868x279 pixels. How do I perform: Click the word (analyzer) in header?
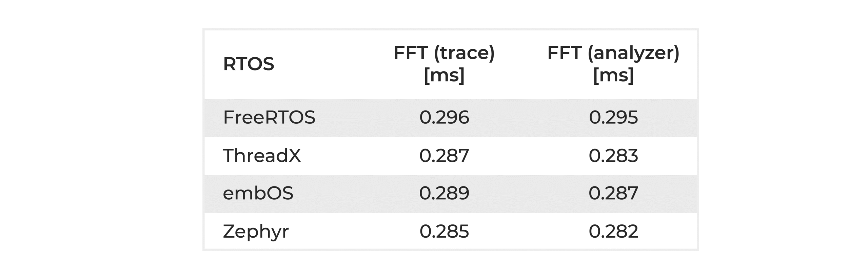pos(633,54)
